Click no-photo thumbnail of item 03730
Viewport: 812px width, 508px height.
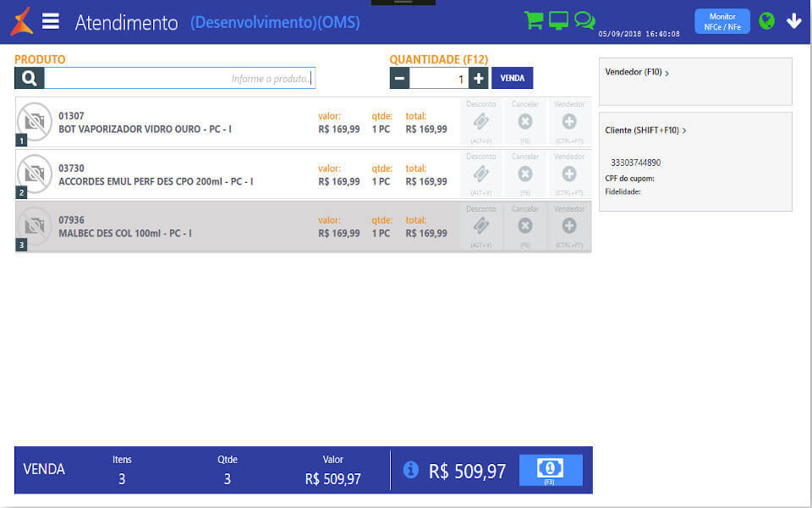pyautogui.click(x=35, y=174)
